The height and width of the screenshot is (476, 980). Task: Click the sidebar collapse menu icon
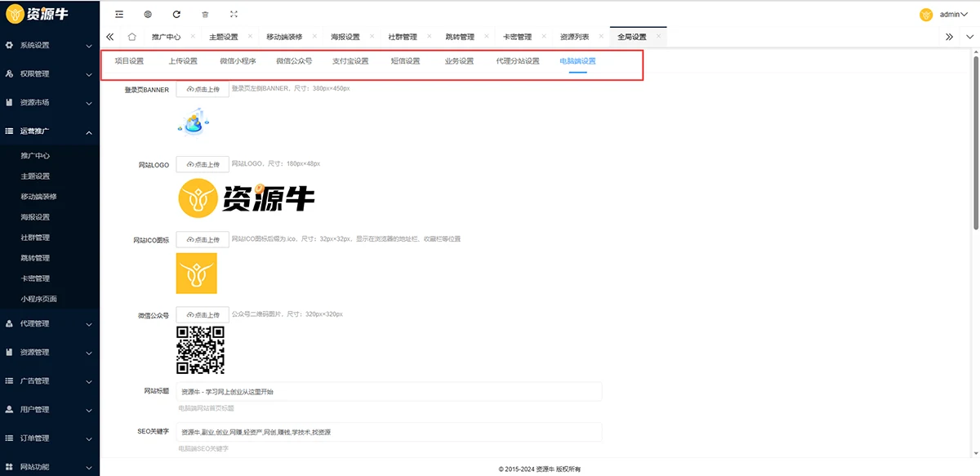point(119,14)
